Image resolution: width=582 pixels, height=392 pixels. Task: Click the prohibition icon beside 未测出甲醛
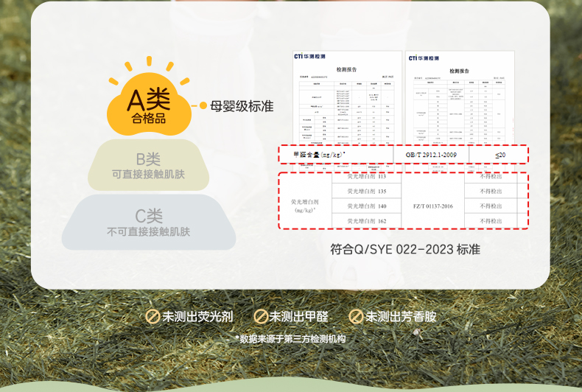point(261,317)
